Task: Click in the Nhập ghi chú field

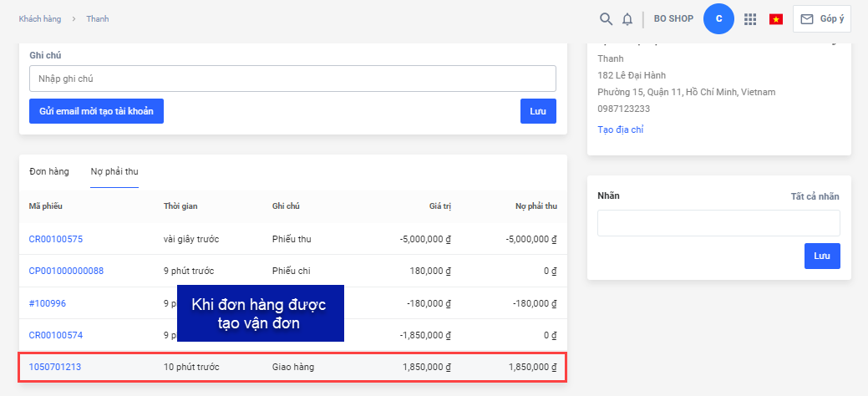Action: click(292, 79)
